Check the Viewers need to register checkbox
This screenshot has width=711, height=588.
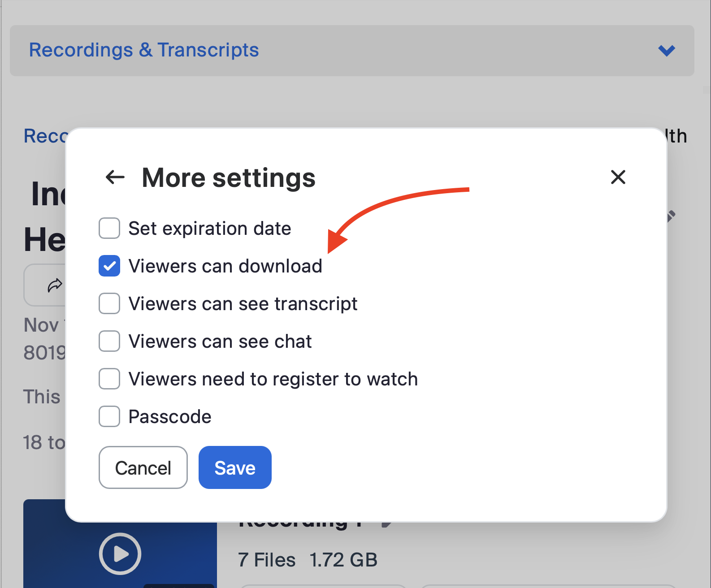pos(109,379)
